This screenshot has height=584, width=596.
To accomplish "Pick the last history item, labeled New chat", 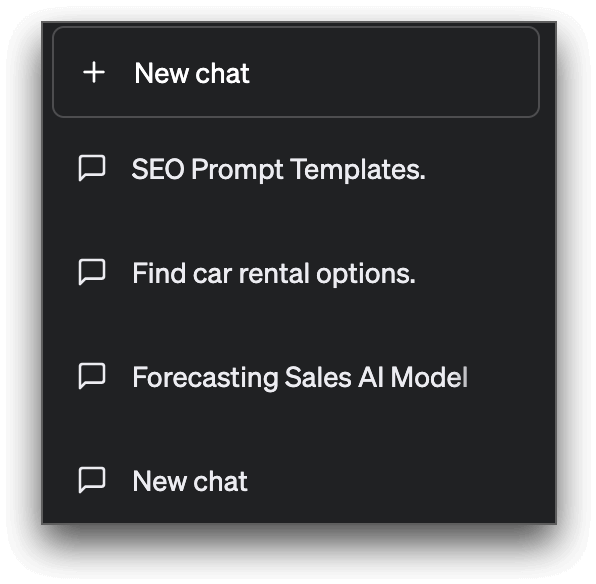I will coord(296,481).
